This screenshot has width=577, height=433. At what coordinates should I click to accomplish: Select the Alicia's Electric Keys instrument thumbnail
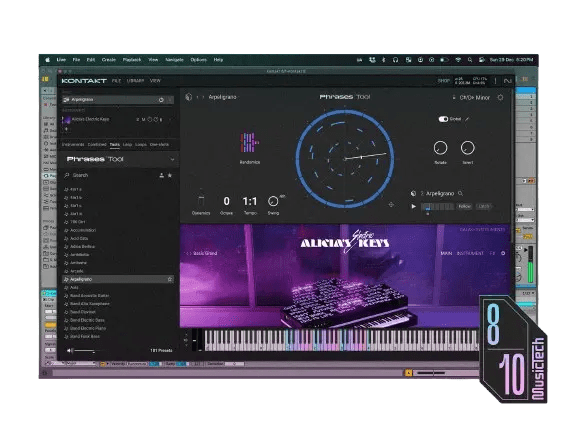coord(66,120)
